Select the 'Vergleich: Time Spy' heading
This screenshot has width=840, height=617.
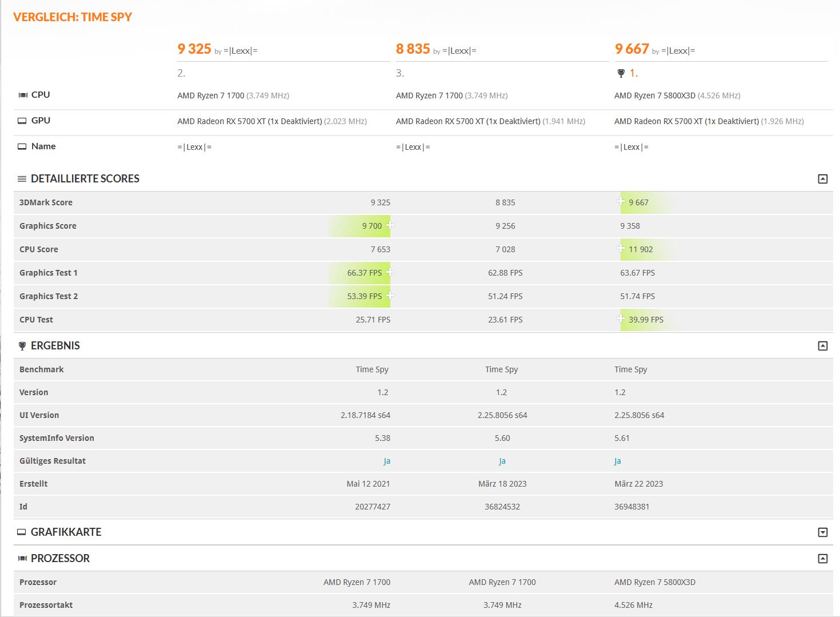pyautogui.click(x=73, y=17)
